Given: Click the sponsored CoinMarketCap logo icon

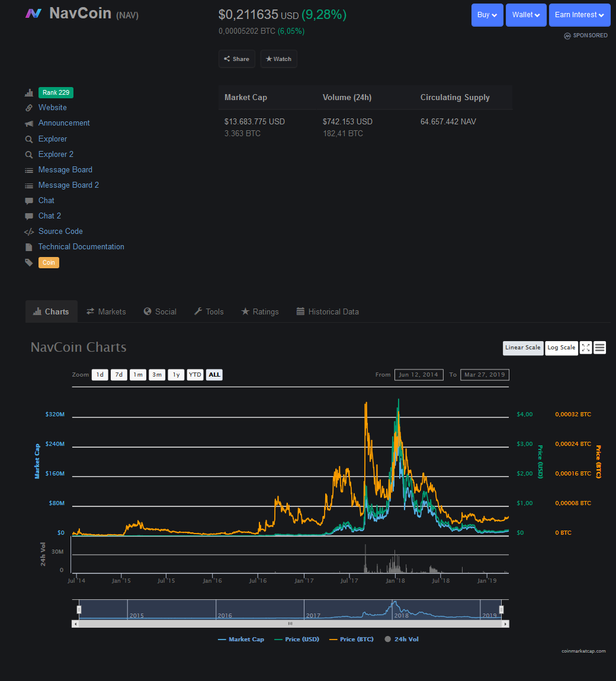Looking at the screenshot, I should point(567,36).
